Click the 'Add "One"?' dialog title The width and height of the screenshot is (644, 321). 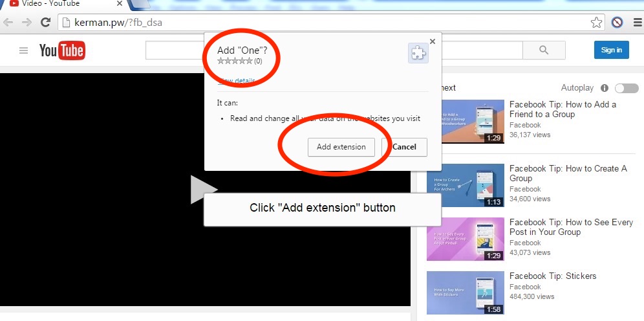[242, 50]
